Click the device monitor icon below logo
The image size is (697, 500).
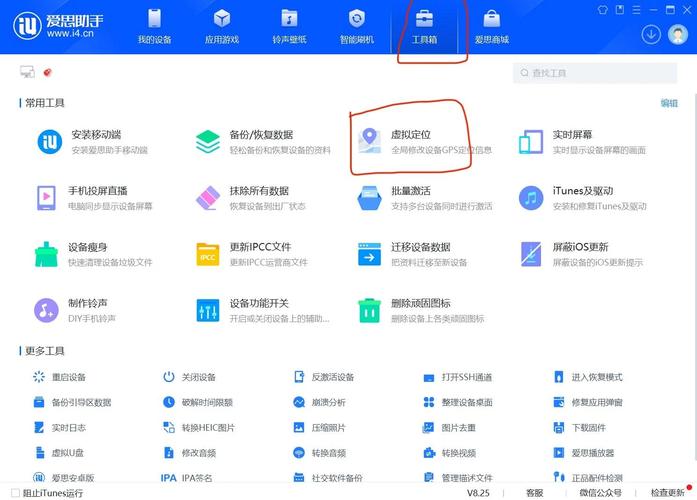(27, 72)
